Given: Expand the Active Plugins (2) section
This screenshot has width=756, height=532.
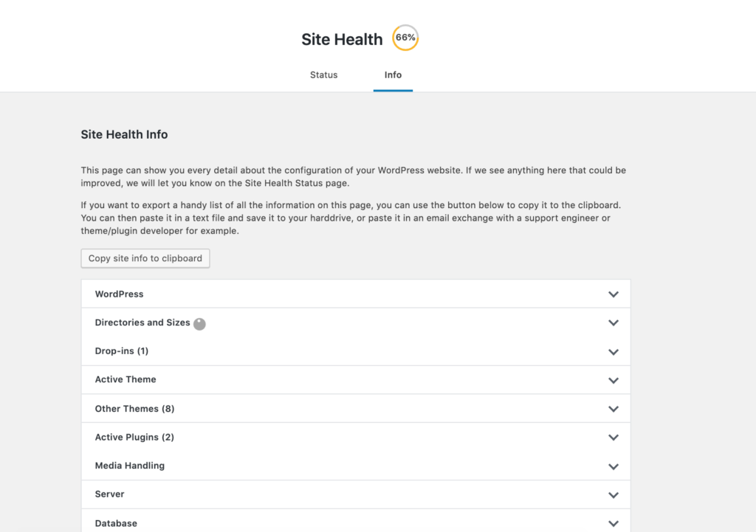Looking at the screenshot, I should click(x=356, y=437).
